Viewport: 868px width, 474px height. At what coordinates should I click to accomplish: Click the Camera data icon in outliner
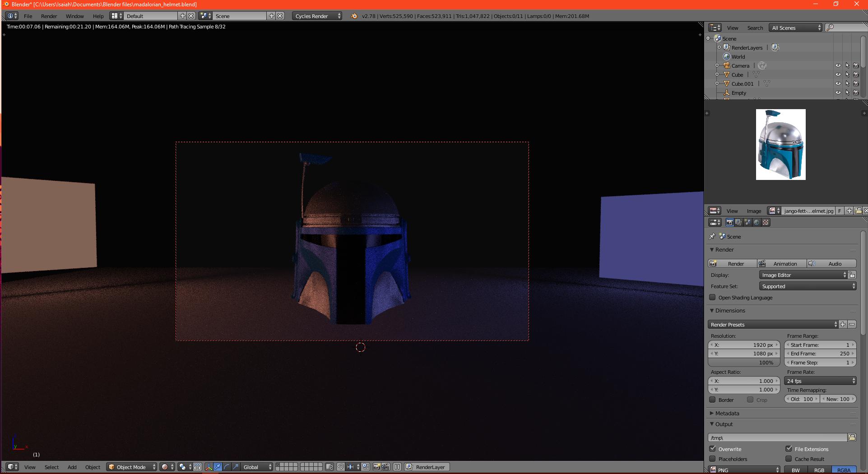(762, 65)
